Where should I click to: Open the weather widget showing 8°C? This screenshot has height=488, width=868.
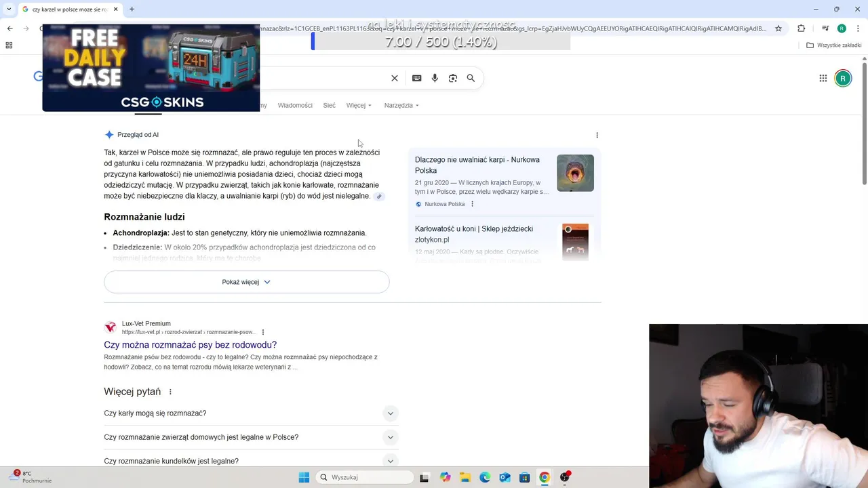pyautogui.click(x=31, y=477)
